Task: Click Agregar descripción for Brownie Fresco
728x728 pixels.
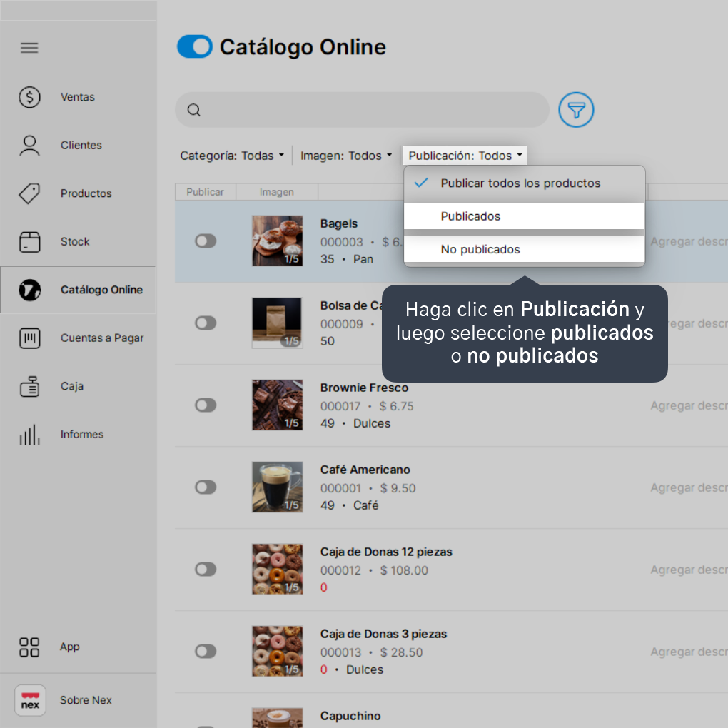Action: tap(689, 406)
